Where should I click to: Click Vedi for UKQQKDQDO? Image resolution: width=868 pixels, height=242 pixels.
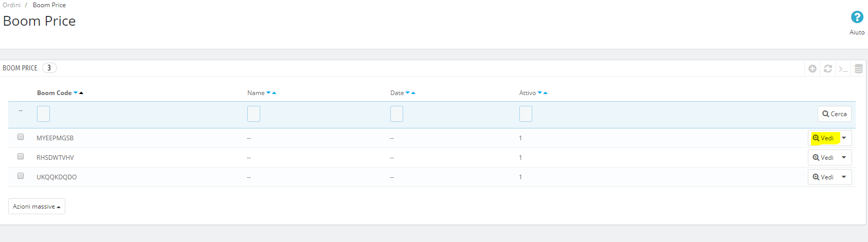click(823, 177)
